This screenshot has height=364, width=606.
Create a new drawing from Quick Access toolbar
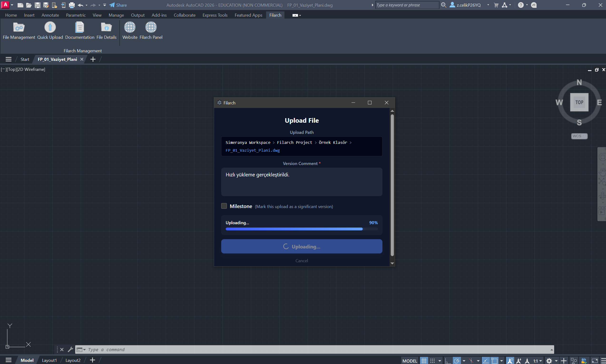[x=20, y=5]
